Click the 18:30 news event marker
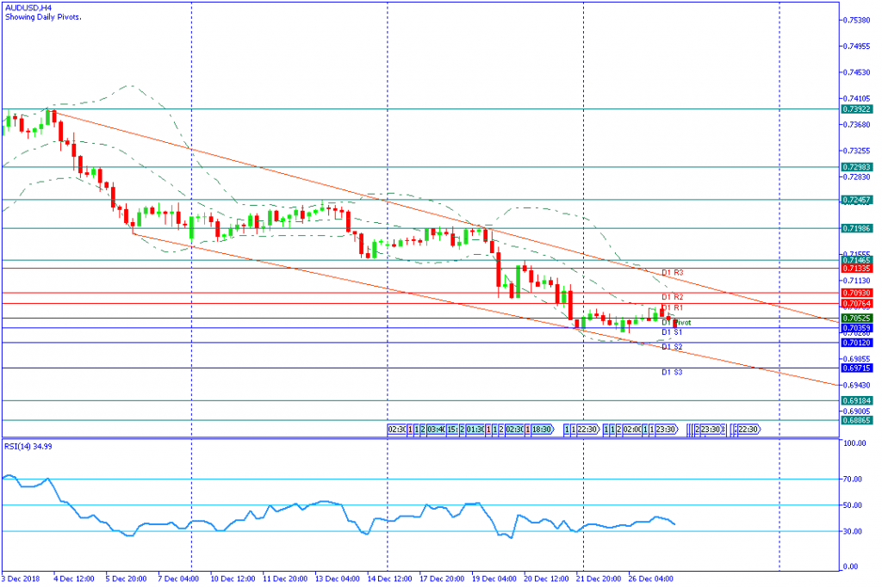The height and width of the screenshot is (588, 882). pyautogui.click(x=541, y=429)
